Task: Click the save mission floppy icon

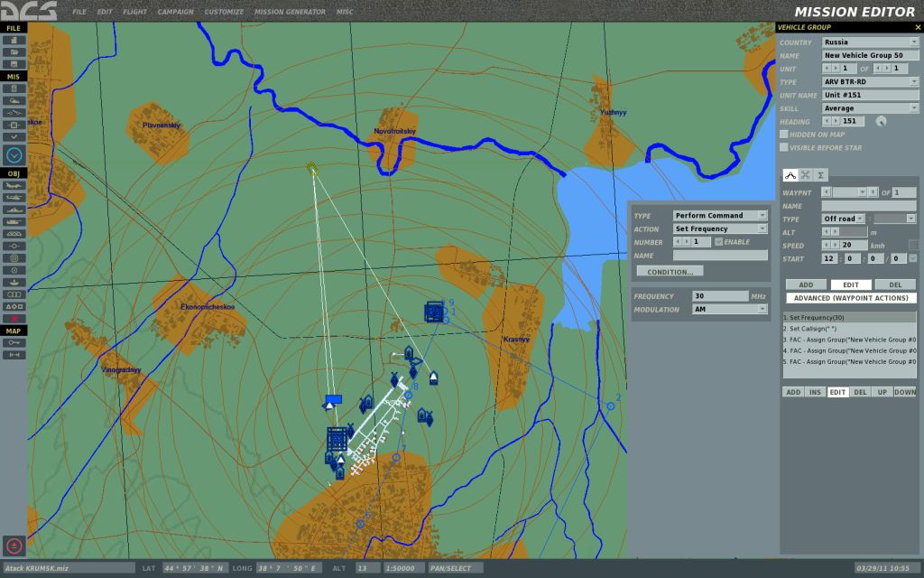Action: pyautogui.click(x=14, y=64)
